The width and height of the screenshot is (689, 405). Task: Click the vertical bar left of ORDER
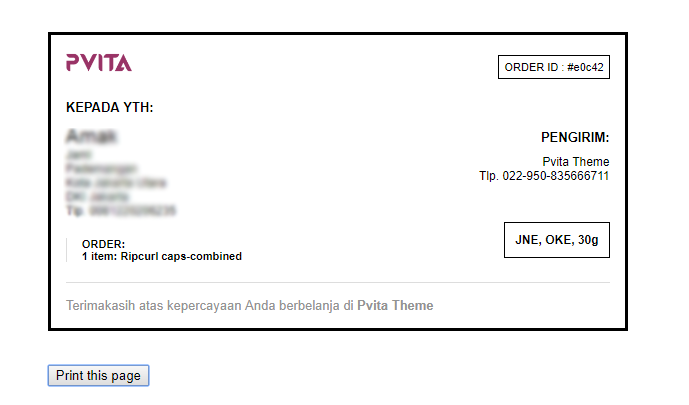[x=68, y=250]
